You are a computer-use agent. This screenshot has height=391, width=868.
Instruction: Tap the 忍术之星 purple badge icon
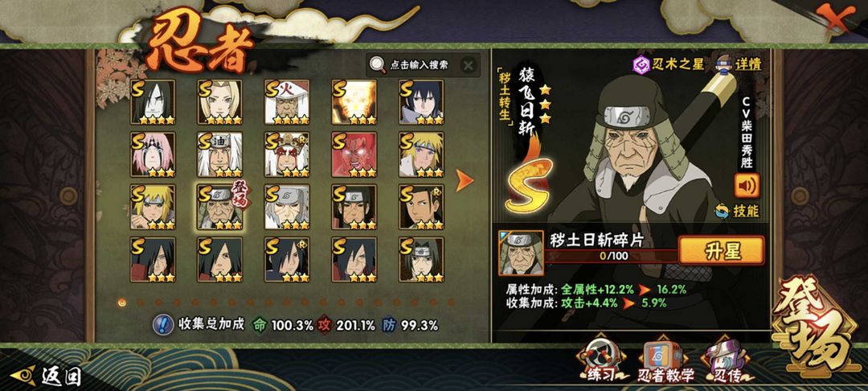(641, 65)
